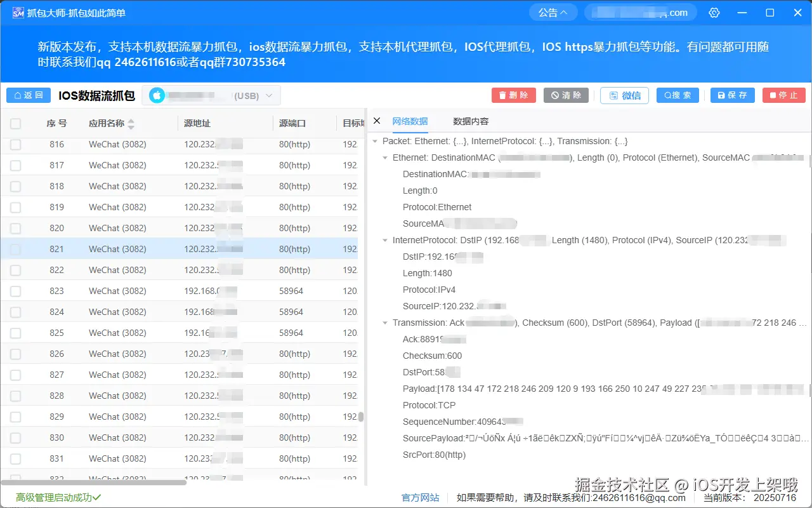Click the 删除 delete icon button
This screenshot has height=508, width=812.
pos(513,95)
